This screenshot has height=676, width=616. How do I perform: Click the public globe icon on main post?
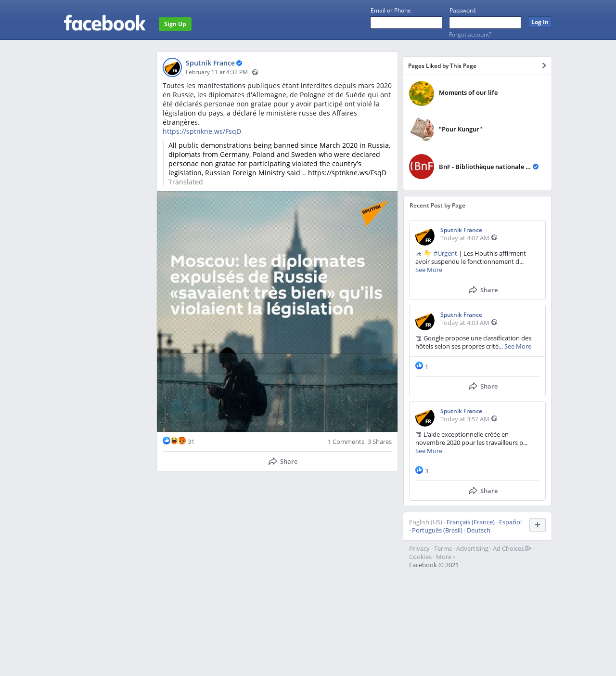tap(255, 72)
